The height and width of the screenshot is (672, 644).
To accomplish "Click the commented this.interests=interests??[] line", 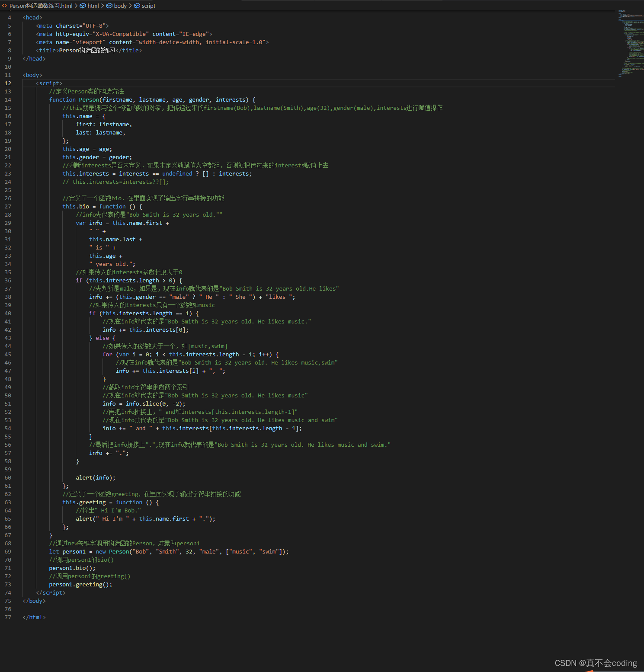I will click(x=115, y=182).
